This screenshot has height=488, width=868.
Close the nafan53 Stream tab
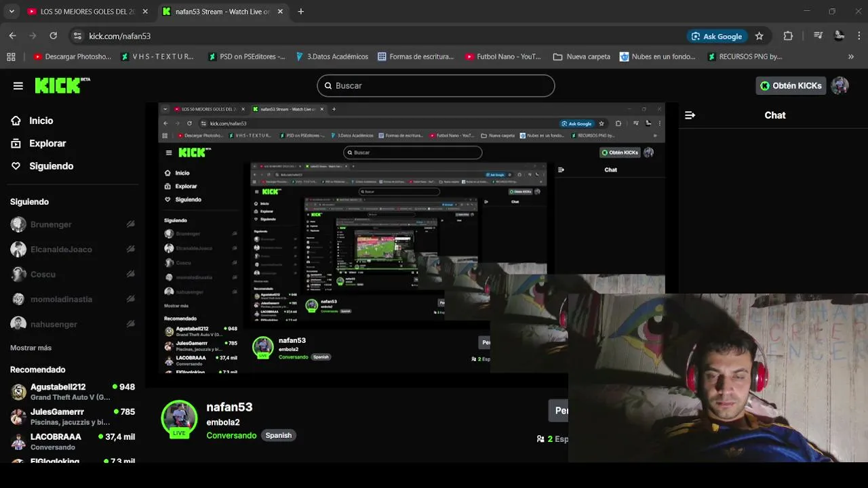click(x=279, y=12)
